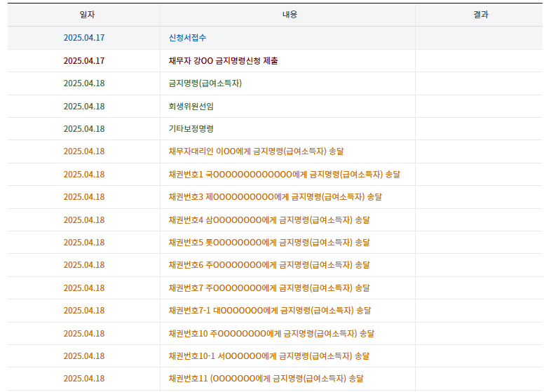The height and width of the screenshot is (392, 551).
Task: Click the date beside 채권번호11 row
Action: tap(84, 379)
